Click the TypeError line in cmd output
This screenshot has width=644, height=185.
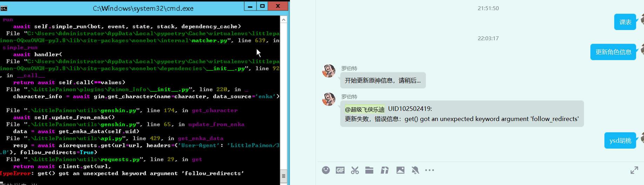click(122, 173)
